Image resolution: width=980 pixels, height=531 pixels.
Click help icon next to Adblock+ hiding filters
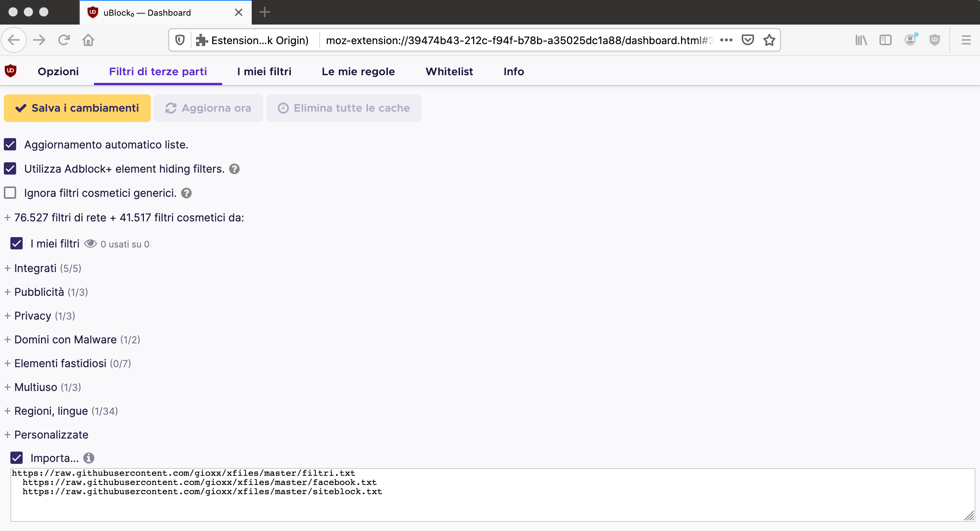234,169
